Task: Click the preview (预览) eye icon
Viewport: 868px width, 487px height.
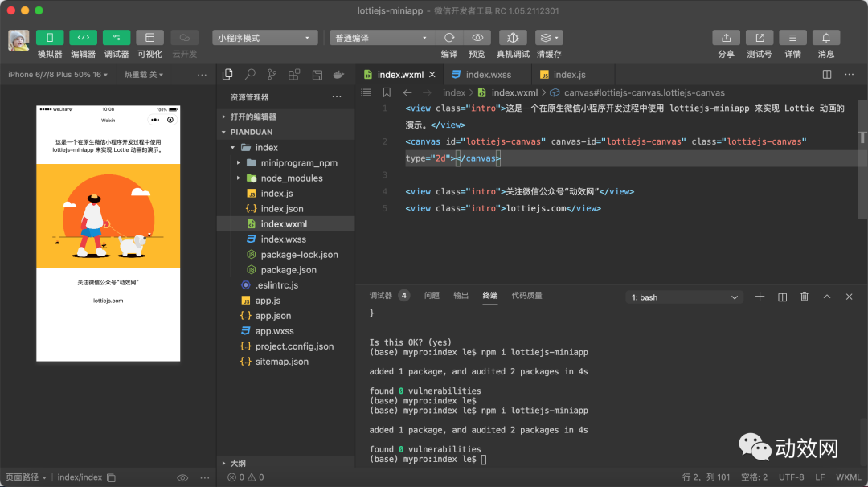Action: (477, 38)
